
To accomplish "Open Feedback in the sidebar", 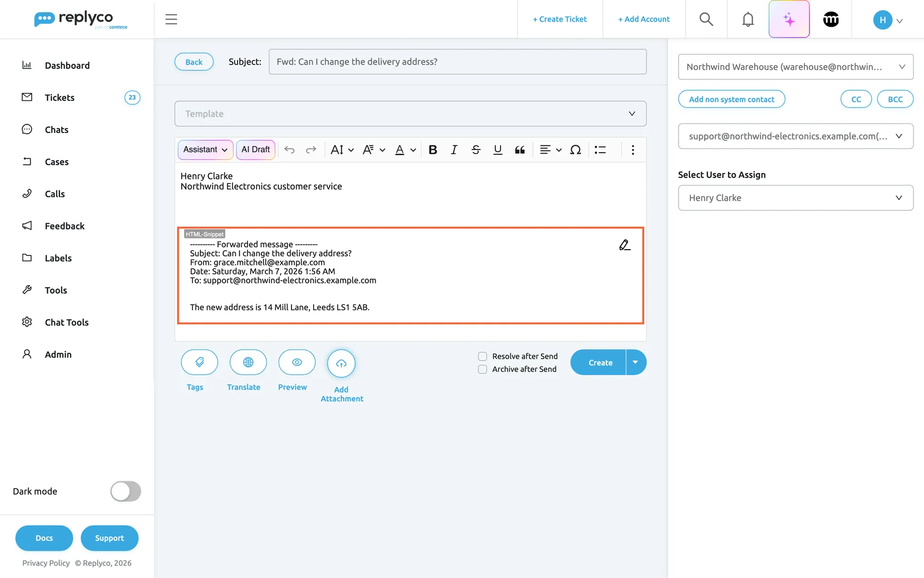I will [65, 226].
